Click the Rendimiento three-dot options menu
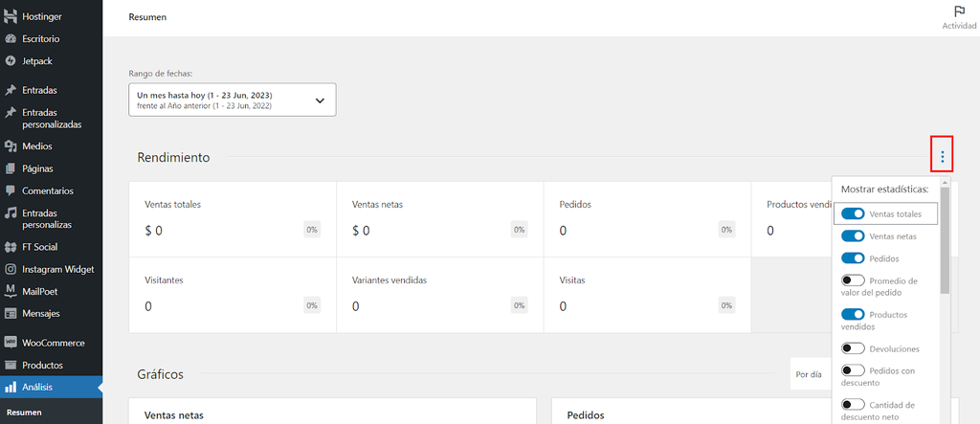This screenshot has width=980, height=424. (942, 157)
